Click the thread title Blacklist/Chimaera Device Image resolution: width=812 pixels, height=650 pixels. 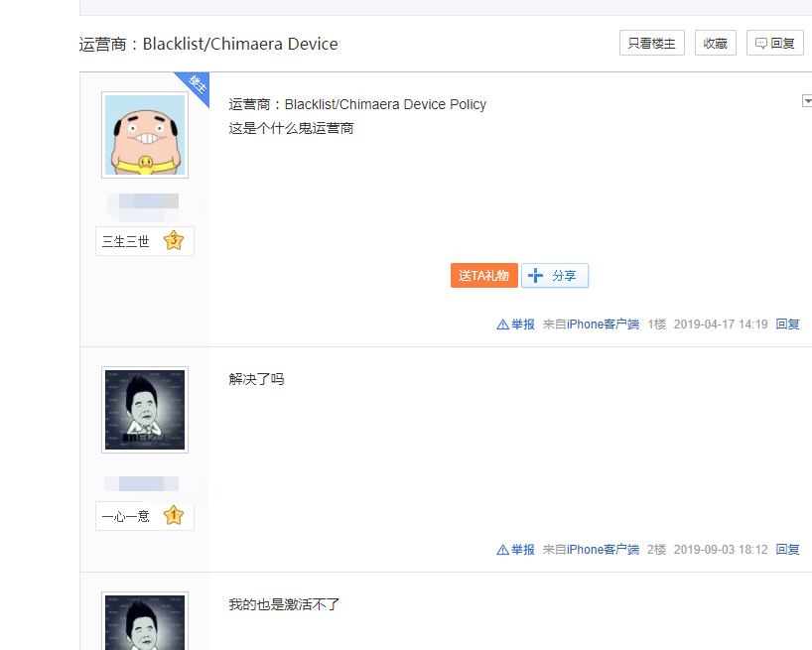[241, 44]
